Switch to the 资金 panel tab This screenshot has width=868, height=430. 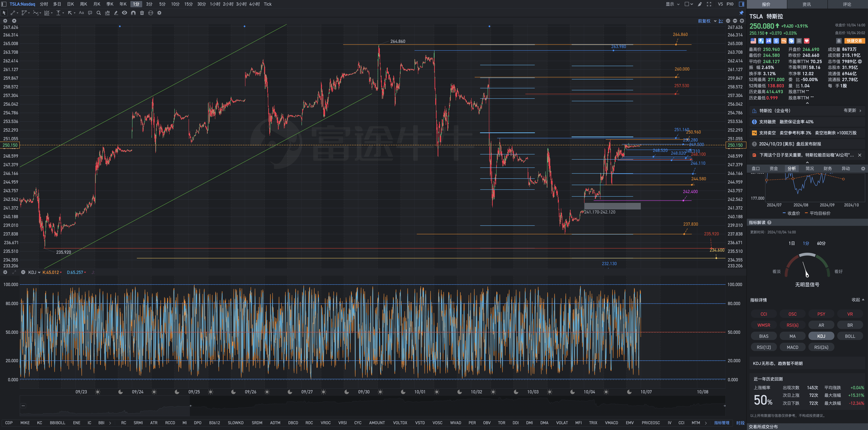pyautogui.click(x=774, y=168)
